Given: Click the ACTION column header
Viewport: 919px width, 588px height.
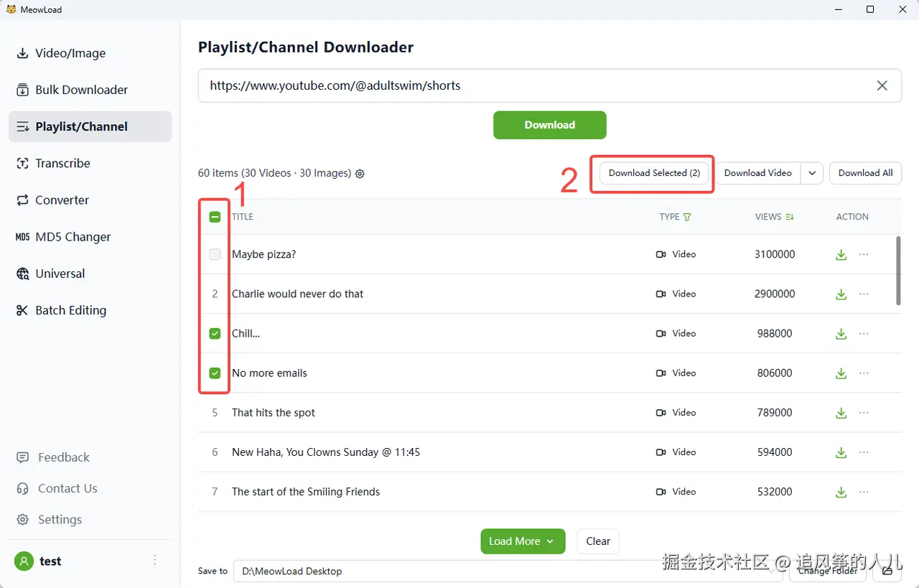Looking at the screenshot, I should 852,217.
